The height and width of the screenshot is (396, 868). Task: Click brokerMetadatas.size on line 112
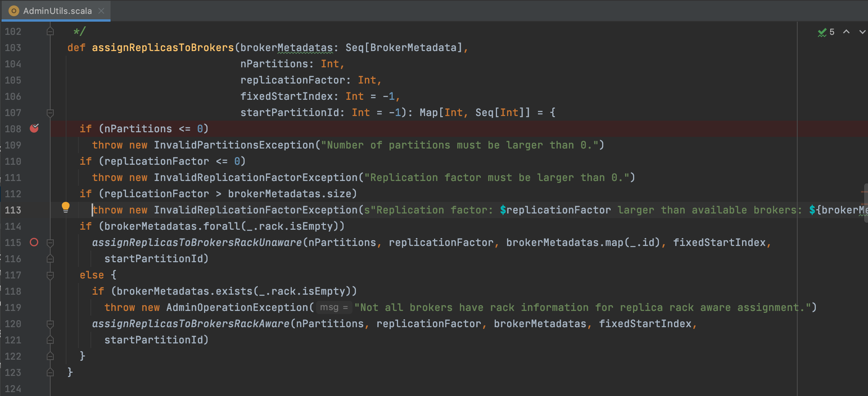tap(289, 194)
